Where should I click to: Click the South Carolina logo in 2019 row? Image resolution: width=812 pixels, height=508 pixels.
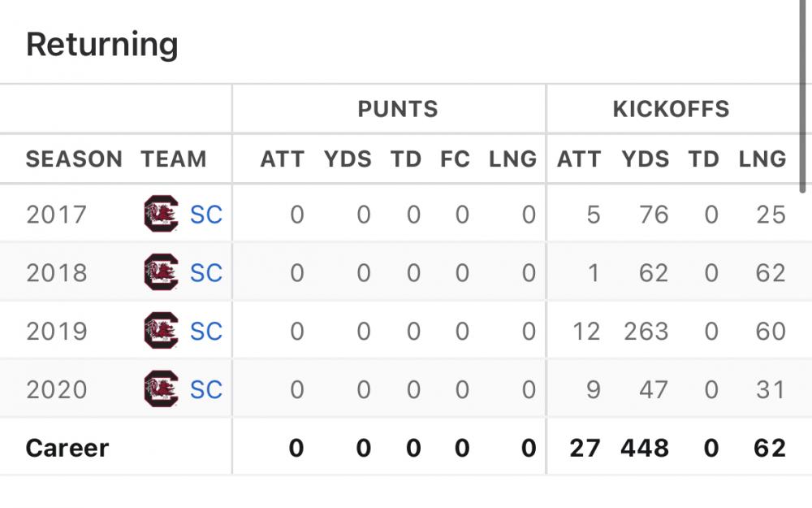click(x=160, y=332)
